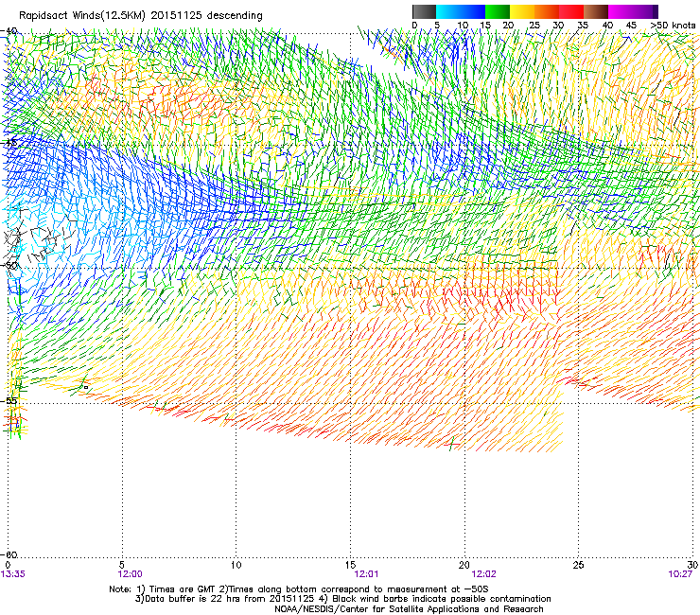Screen dimensions: 700x615
Task: Click the '30' longitude label on the bottom axis
Action: (x=692, y=565)
